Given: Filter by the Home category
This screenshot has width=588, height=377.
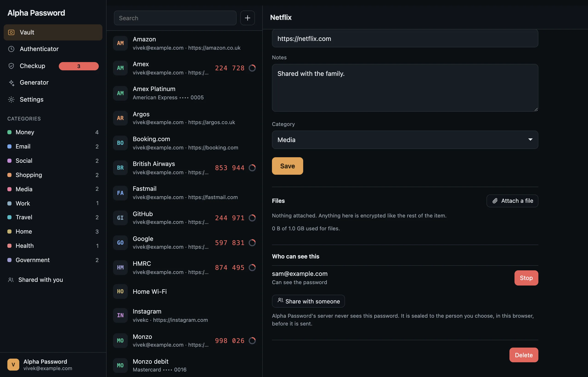Looking at the screenshot, I should point(53,231).
